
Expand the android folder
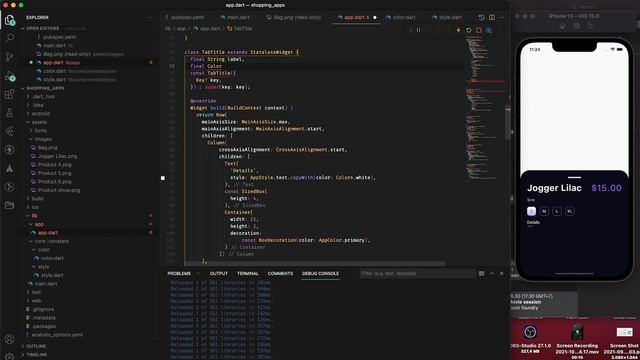click(40, 113)
